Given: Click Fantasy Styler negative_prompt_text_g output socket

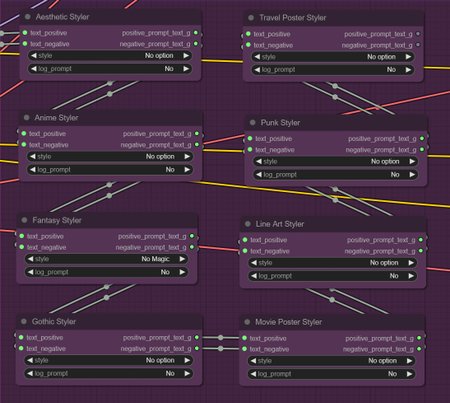Looking at the screenshot, I should coord(192,247).
